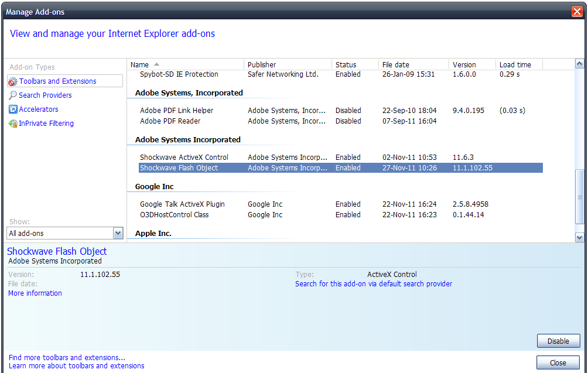Sort list by Name column header
Viewport: 588px width, 373px height.
click(185, 64)
